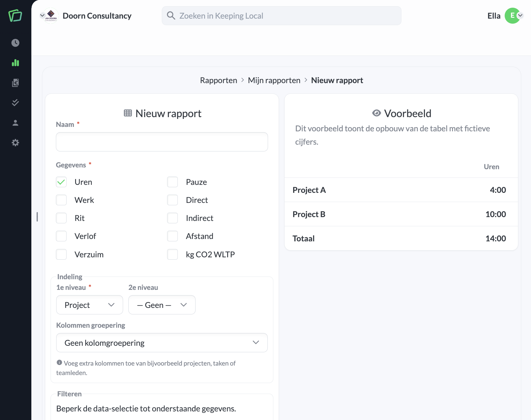Tick the kg CO2 WLTP checkbox
Screen dimensions: 531x420
click(x=172, y=254)
